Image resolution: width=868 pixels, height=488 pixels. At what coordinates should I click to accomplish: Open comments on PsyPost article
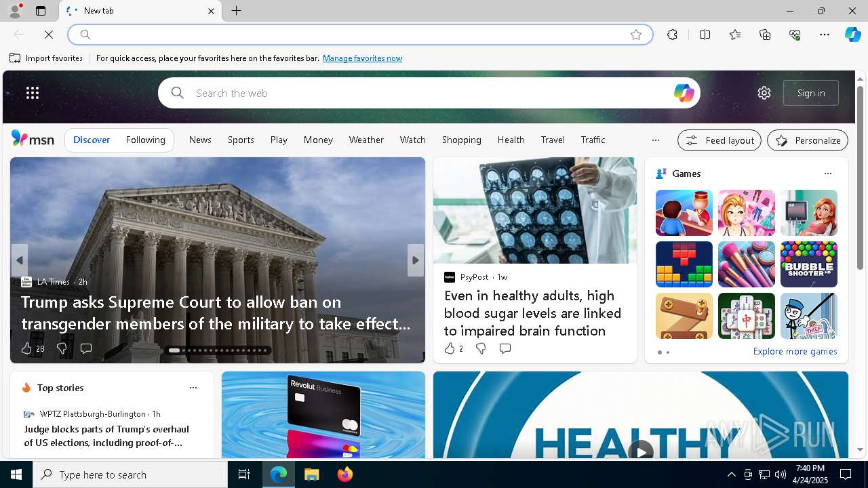[x=505, y=348]
